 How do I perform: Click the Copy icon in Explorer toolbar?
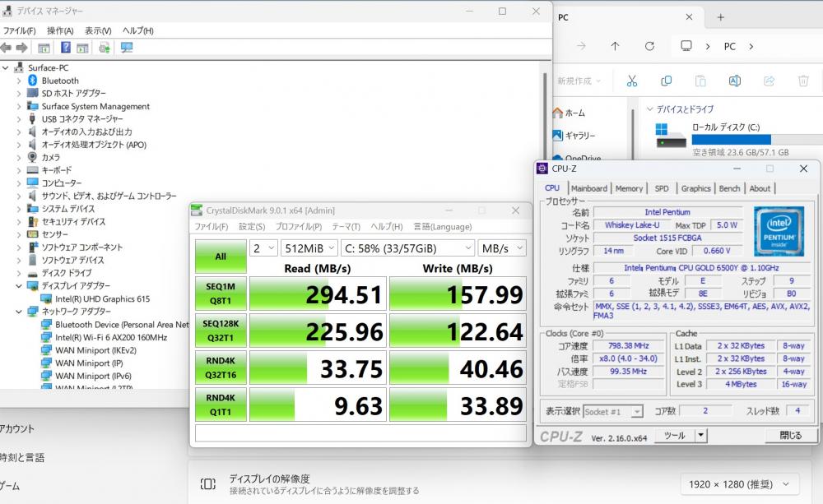pos(666,81)
